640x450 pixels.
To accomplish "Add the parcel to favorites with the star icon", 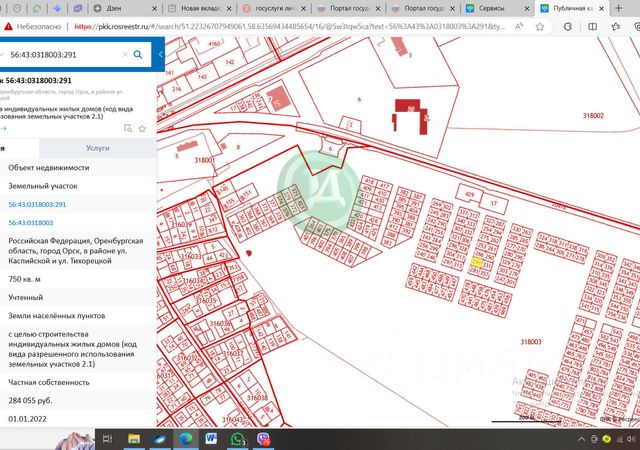I will point(142,128).
